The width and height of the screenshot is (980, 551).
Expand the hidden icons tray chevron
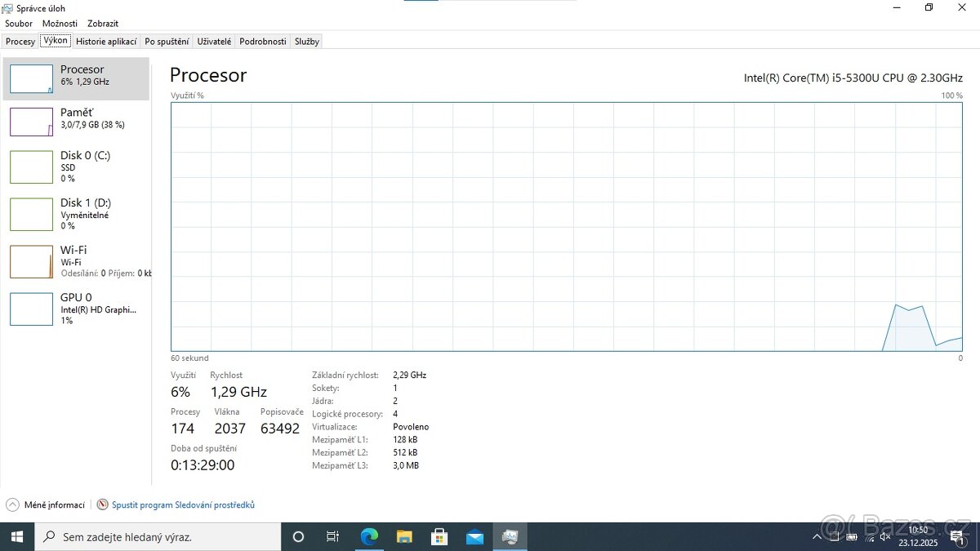click(817, 536)
